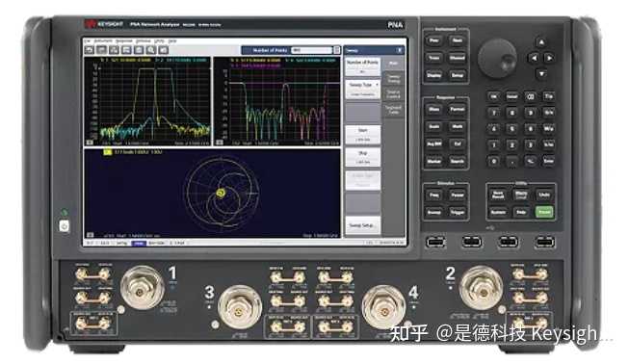Click the Number of Points spinner arrows

[336, 50]
